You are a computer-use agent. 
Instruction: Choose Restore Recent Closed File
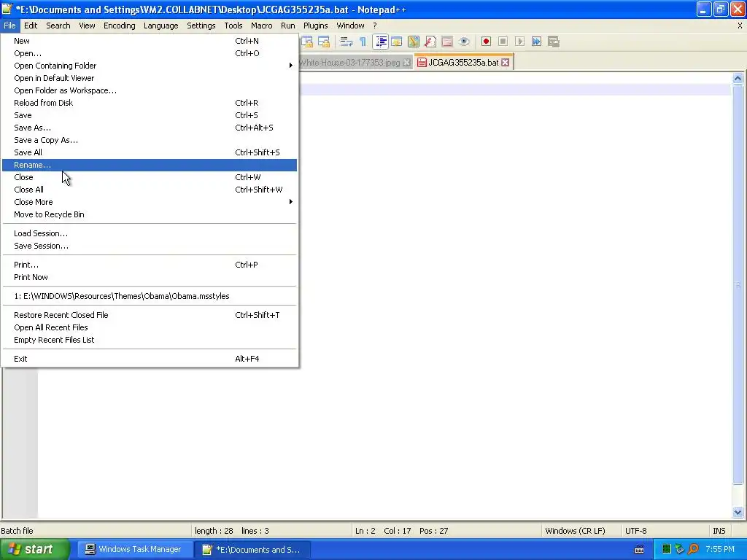point(149,315)
